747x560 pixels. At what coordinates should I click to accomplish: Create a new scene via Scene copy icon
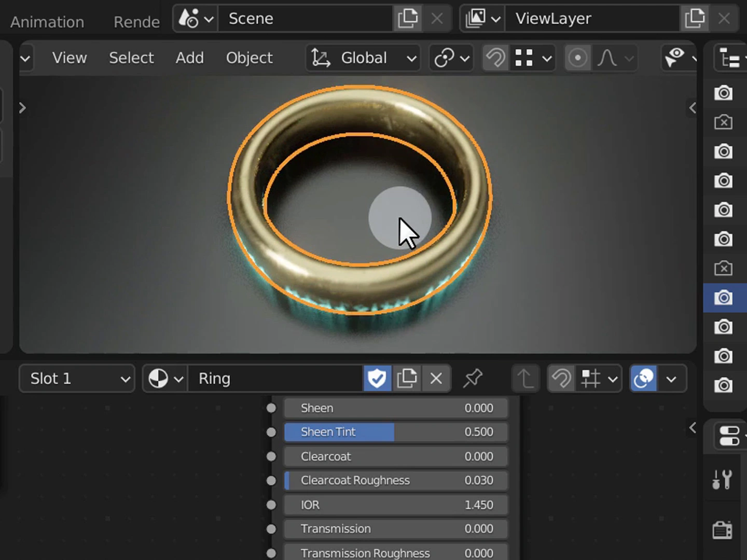pyautogui.click(x=408, y=19)
